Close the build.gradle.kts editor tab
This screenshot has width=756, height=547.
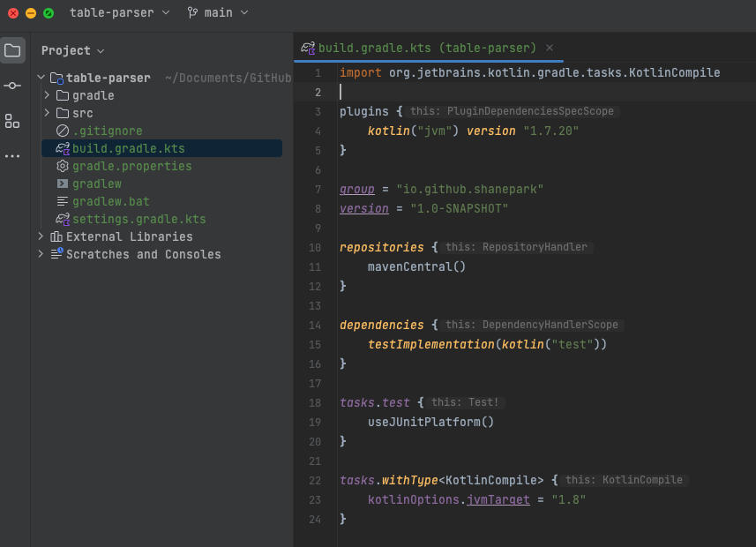[550, 48]
